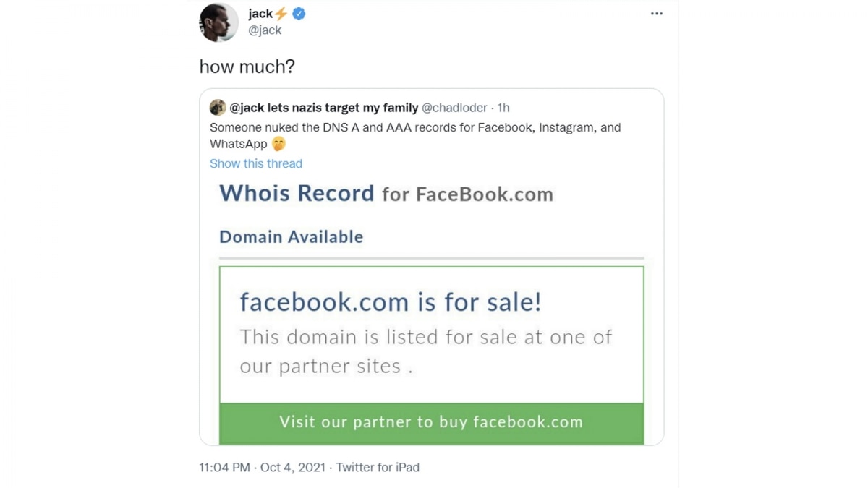Click the "Domain Available" heading
This screenshot has height=488, width=868.
pyautogui.click(x=292, y=237)
